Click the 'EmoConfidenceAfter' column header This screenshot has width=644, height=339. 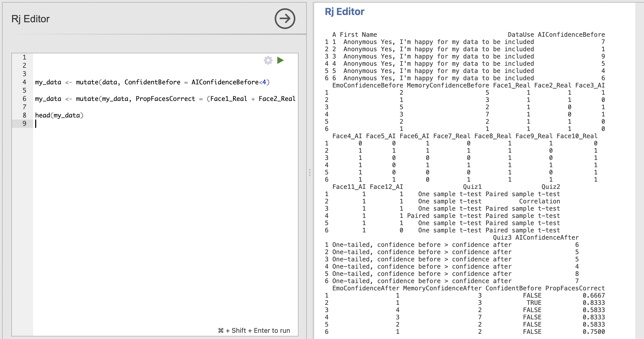[366, 288]
